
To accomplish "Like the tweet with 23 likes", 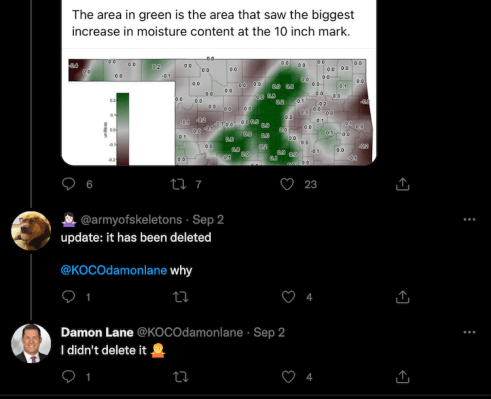I will [287, 184].
